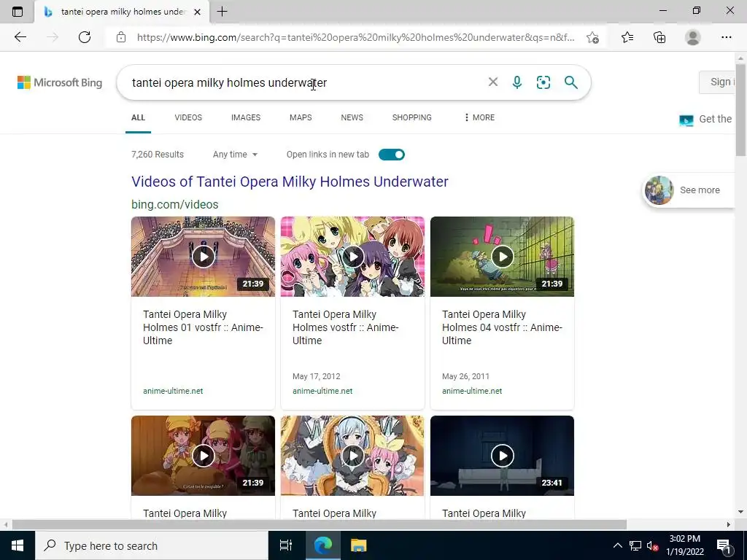Play second-row video with blue-haired girl

click(352, 456)
